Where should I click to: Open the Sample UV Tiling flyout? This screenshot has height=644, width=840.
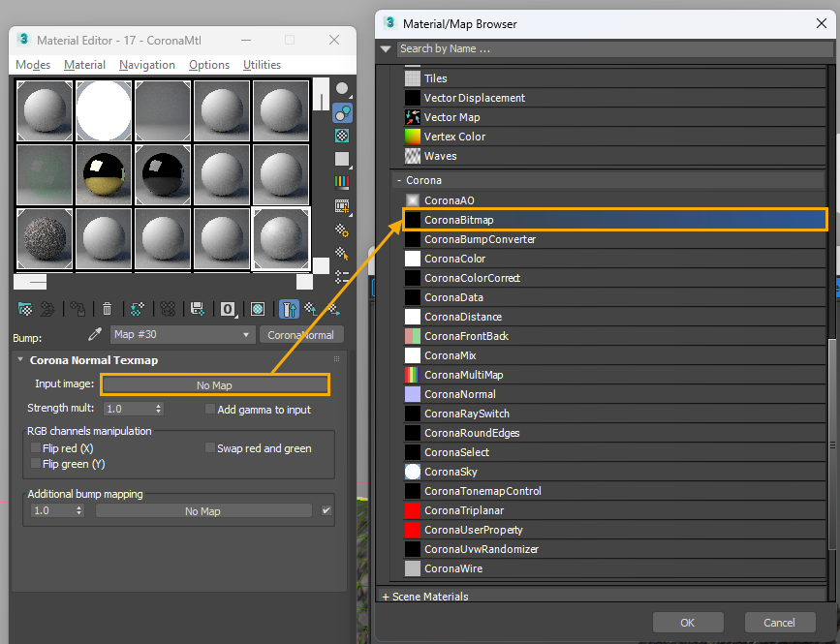342,159
